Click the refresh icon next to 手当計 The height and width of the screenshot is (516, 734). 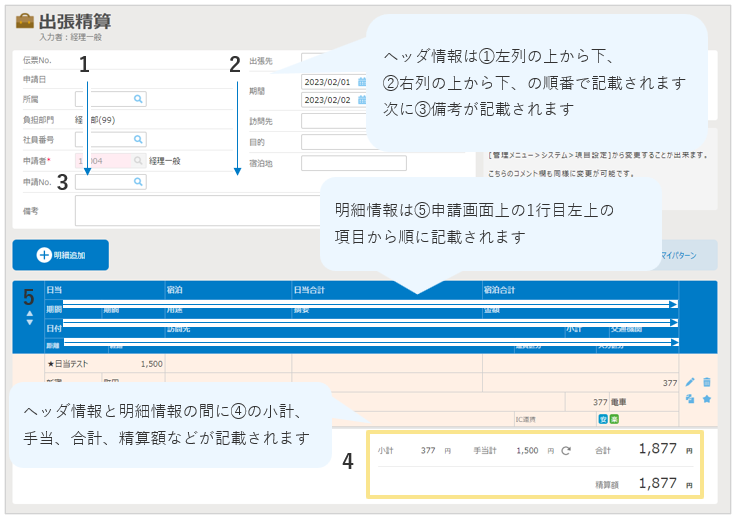pyautogui.click(x=566, y=451)
